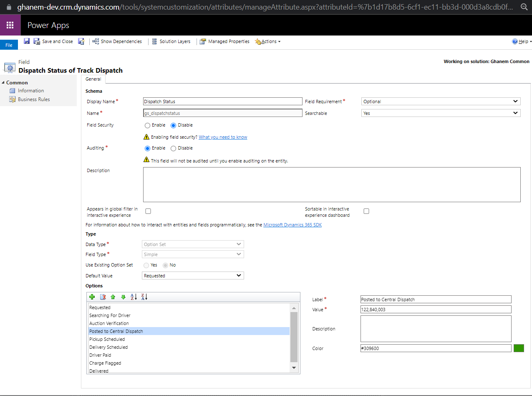Disable Field Security with the radio button
The width and height of the screenshot is (532, 396).
(x=174, y=125)
